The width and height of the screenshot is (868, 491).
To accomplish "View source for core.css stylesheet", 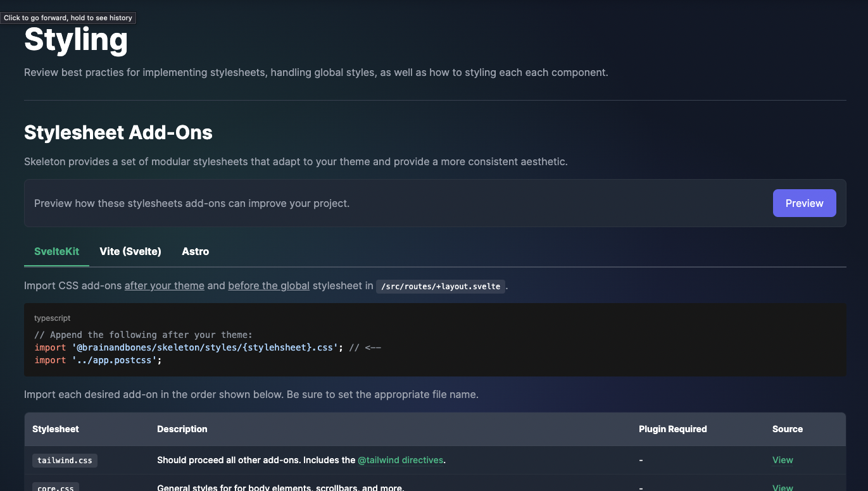I will pos(782,487).
